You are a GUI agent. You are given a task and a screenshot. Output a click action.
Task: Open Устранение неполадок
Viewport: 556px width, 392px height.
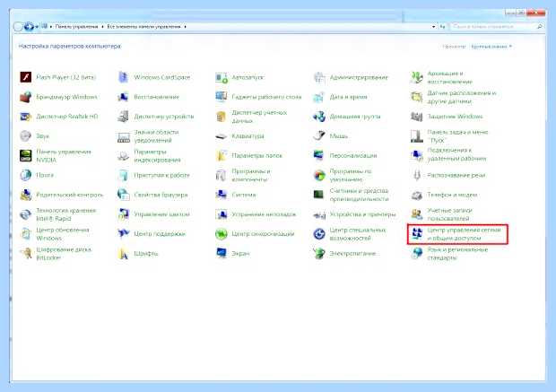[256, 214]
